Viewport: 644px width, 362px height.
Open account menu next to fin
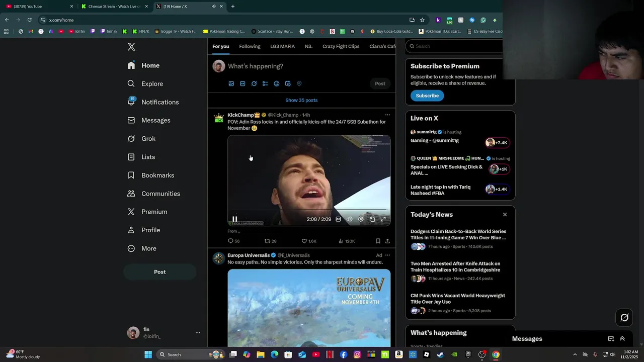tap(198, 333)
